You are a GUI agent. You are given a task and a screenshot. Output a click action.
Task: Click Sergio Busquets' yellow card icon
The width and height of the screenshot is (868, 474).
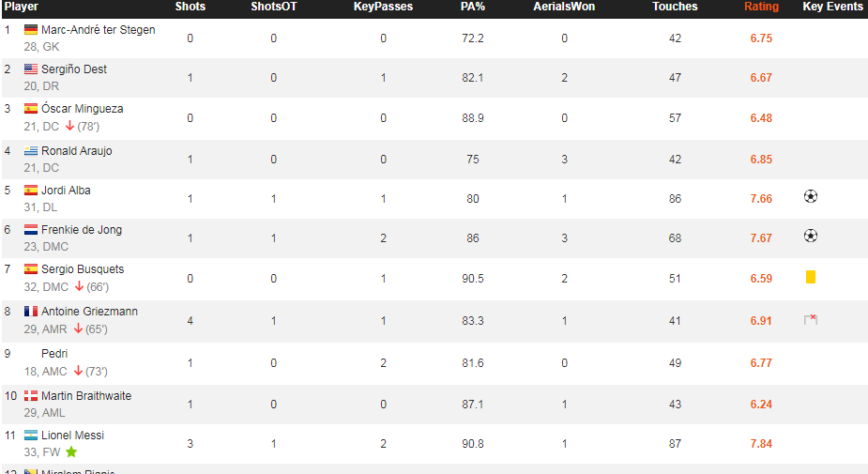click(x=811, y=277)
